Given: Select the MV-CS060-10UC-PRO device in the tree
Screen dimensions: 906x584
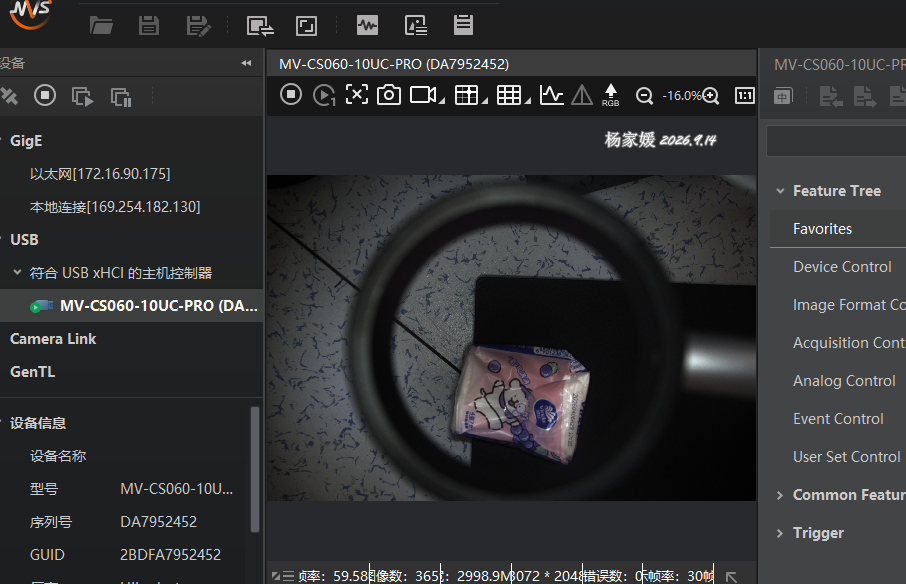Looking at the screenshot, I should tap(131, 306).
